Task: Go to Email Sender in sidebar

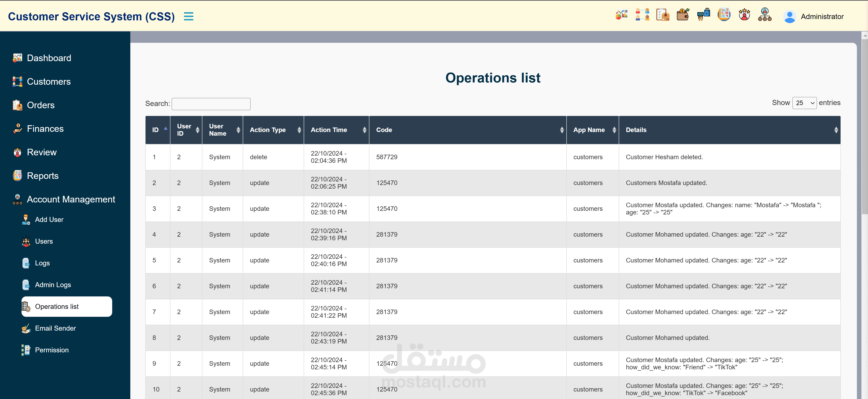Action: pyautogui.click(x=55, y=328)
